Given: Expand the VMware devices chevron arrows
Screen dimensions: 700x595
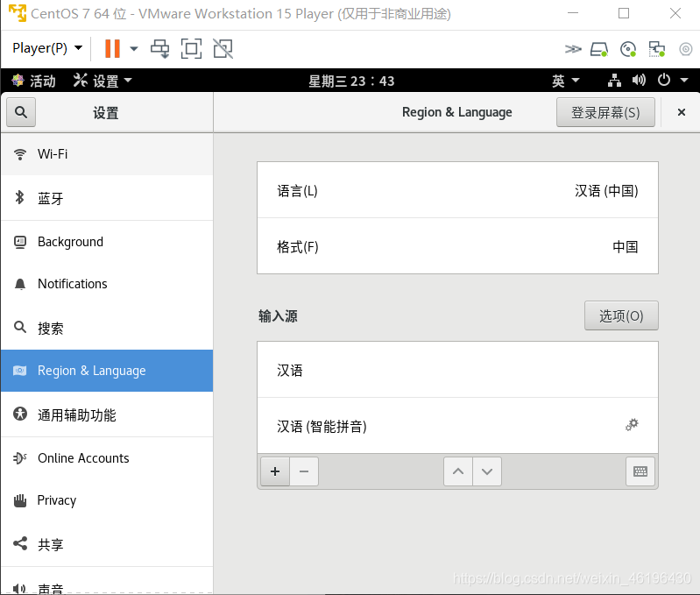Looking at the screenshot, I should tap(573, 49).
